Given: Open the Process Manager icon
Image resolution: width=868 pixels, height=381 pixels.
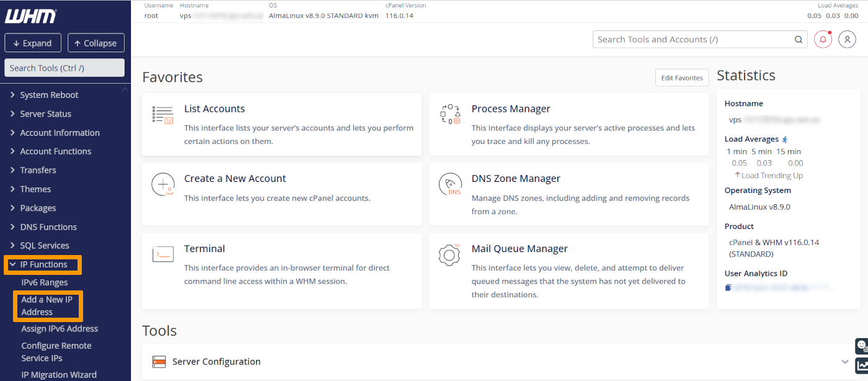Looking at the screenshot, I should click(450, 115).
